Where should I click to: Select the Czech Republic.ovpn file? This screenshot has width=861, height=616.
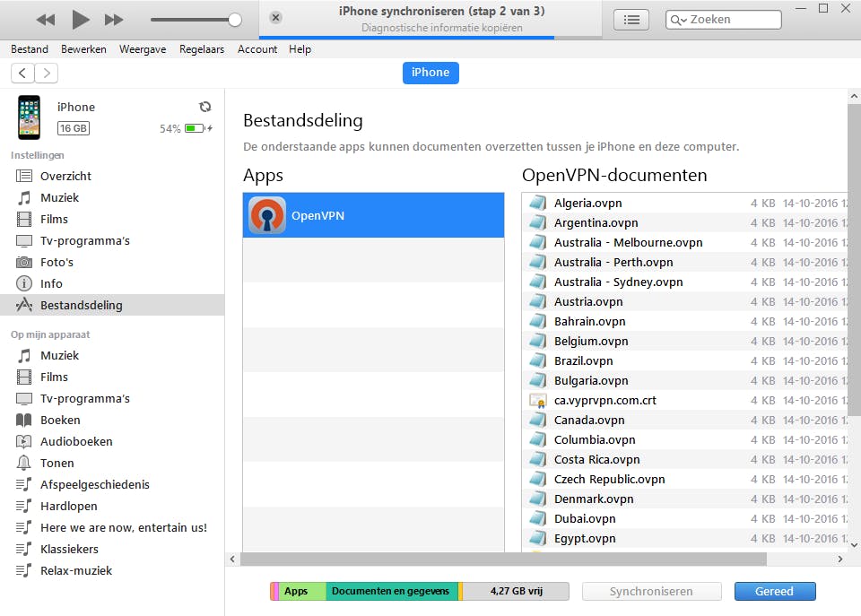pos(685,480)
